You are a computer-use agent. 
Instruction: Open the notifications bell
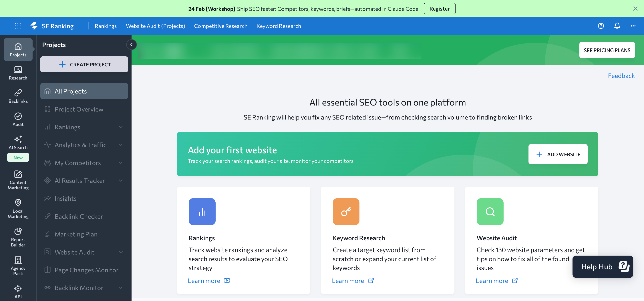[617, 26]
